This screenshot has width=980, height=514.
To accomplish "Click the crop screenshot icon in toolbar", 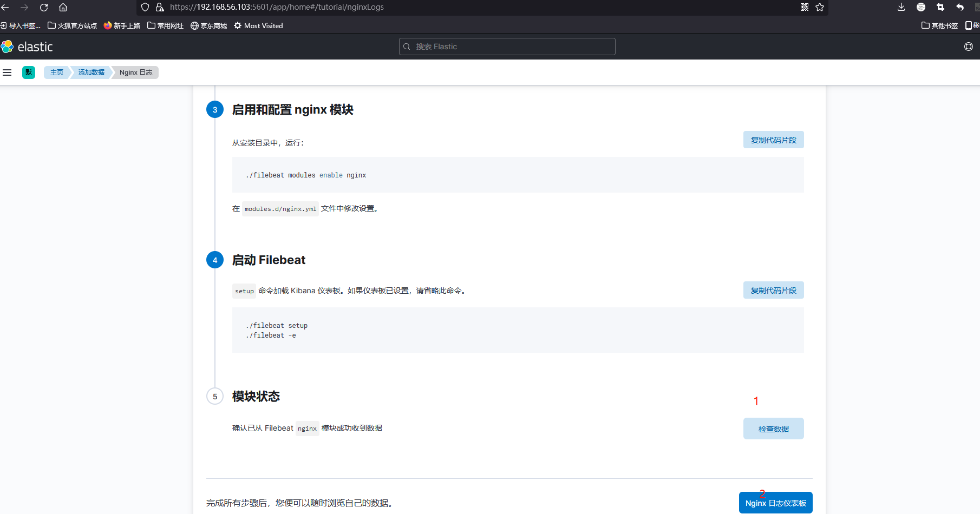I will click(x=940, y=7).
